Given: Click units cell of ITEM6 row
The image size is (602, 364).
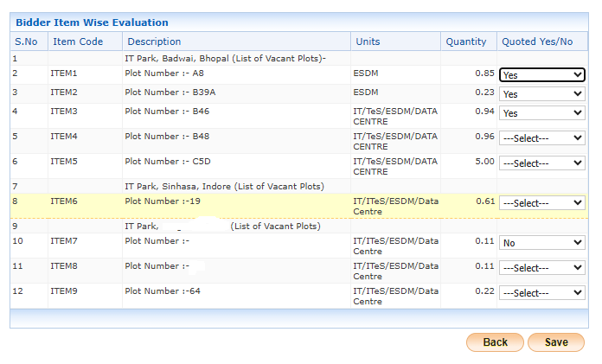Looking at the screenshot, I should click(395, 206).
